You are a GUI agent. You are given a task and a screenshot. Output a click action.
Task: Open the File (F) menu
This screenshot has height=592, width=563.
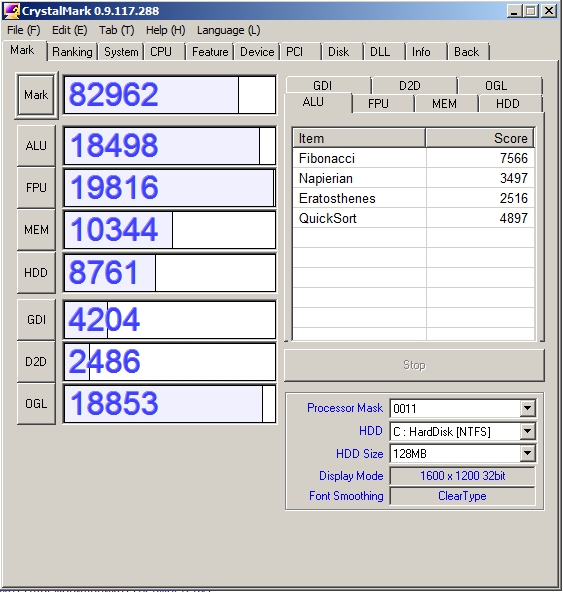click(x=23, y=30)
